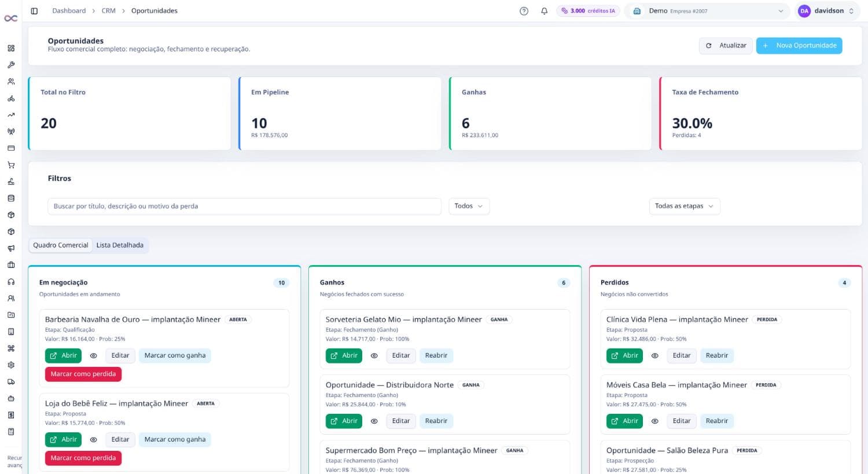Click the Ganhas value R$ 233.611,00
This screenshot has height=474, width=868.
(480, 135)
